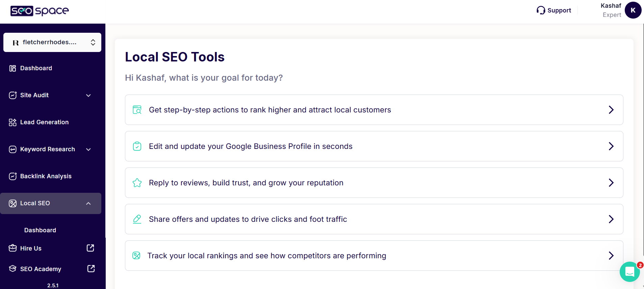Collapse the Local SEO chevron
644x289 pixels.
pos(88,204)
